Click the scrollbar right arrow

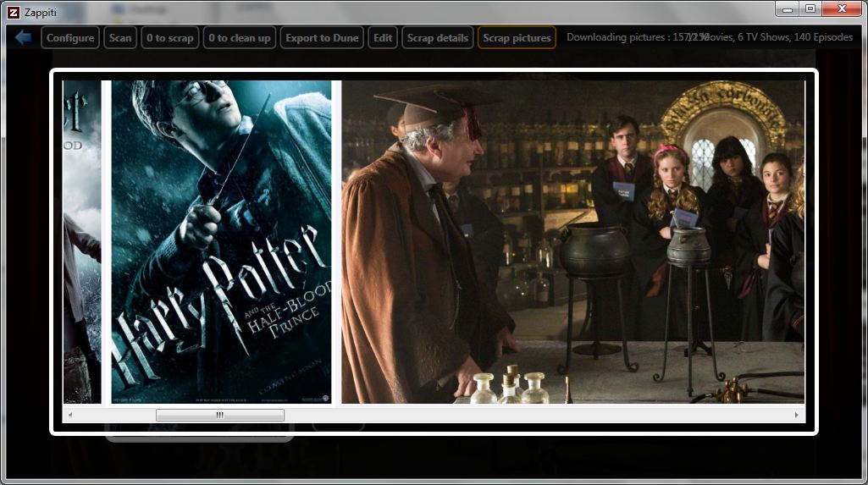pos(797,415)
